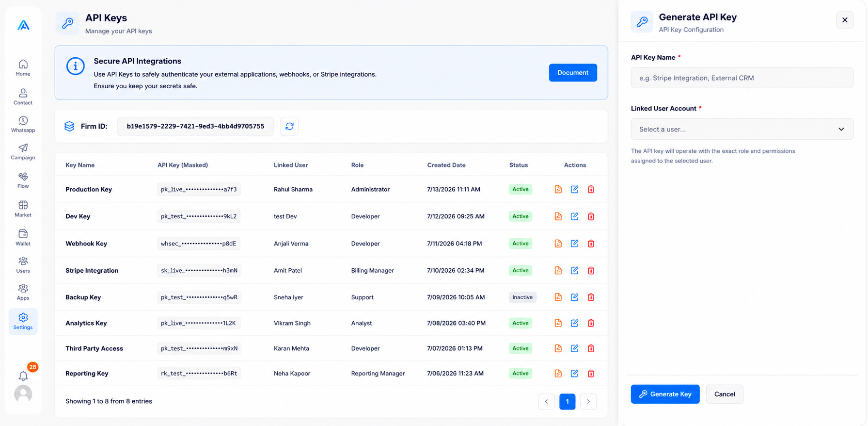Click the API Key Name input field
Screen dimensions: 868x426
tap(742, 78)
